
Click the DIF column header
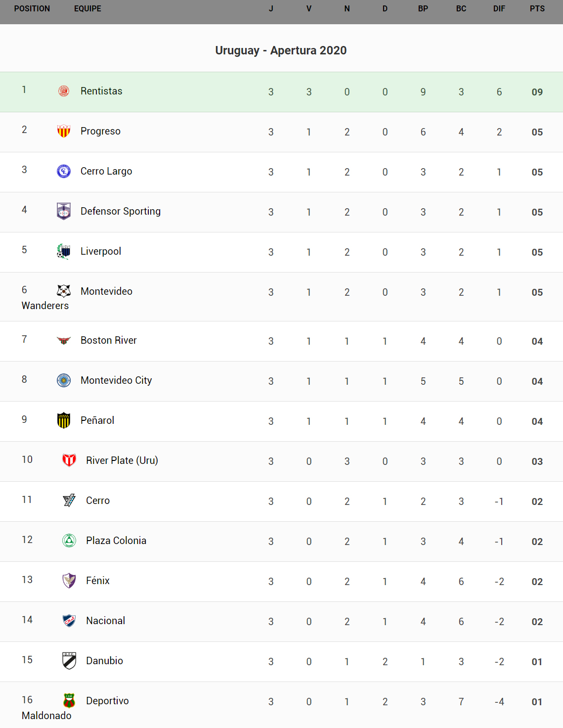click(x=499, y=9)
